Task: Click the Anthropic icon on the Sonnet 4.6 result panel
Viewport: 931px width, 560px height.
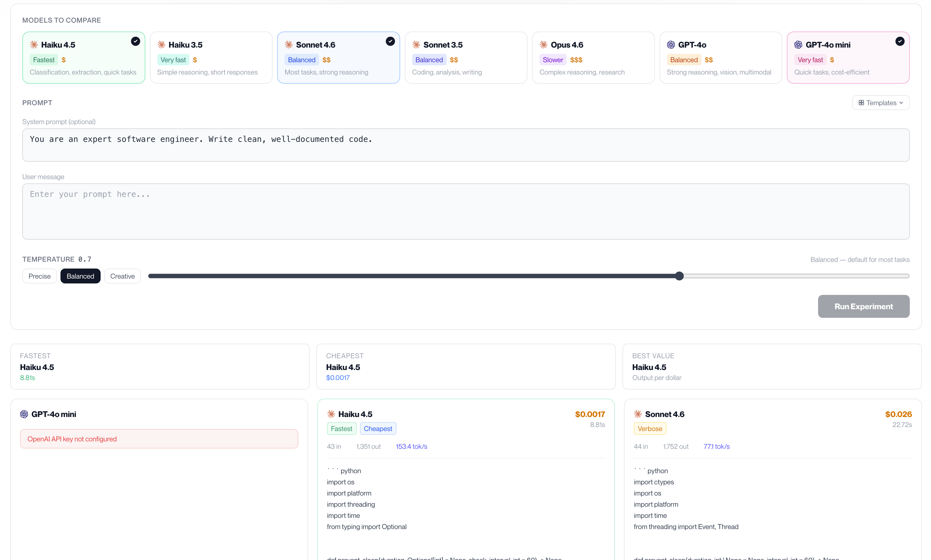Action: [x=637, y=414]
